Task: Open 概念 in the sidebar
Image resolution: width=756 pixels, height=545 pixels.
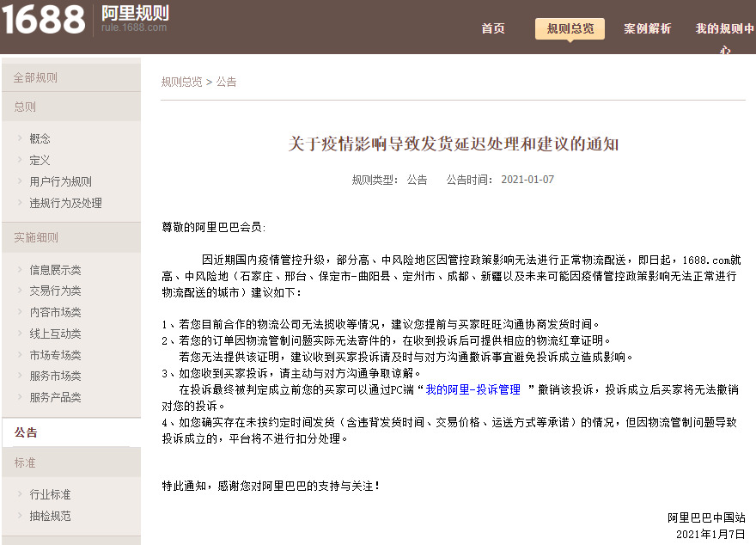Action: coord(40,139)
